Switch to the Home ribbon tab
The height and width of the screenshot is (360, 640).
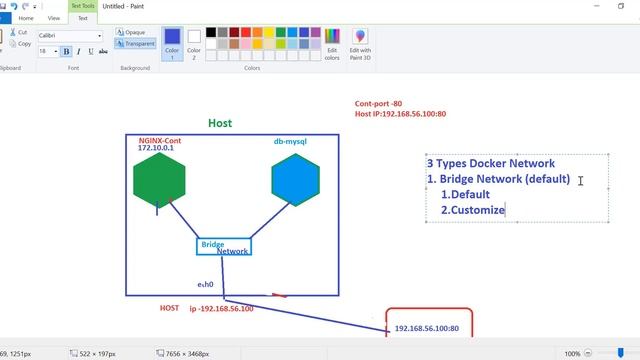tap(26, 18)
